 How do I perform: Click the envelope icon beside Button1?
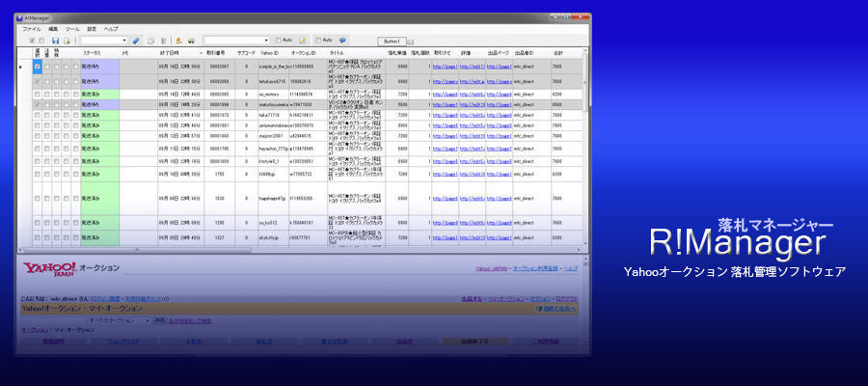click(x=410, y=42)
